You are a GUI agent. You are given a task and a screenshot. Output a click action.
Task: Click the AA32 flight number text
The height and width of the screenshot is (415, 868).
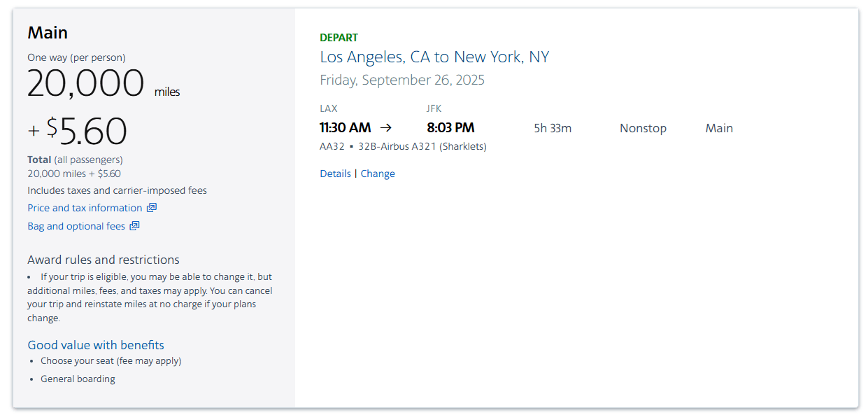(332, 146)
